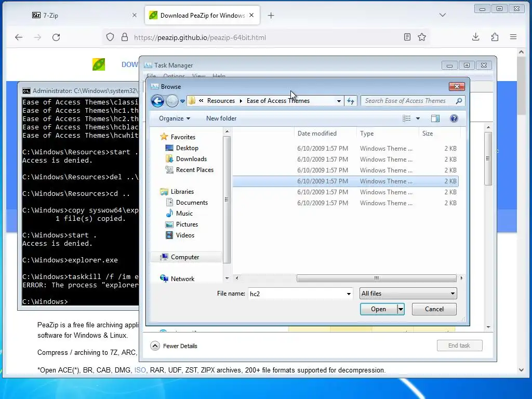Open the address bar previous locations dropdown

pyautogui.click(x=339, y=101)
